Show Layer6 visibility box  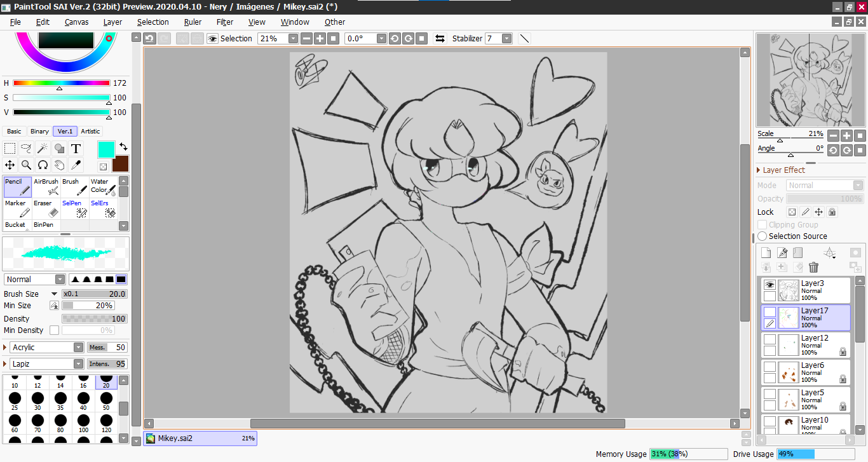pos(770,367)
